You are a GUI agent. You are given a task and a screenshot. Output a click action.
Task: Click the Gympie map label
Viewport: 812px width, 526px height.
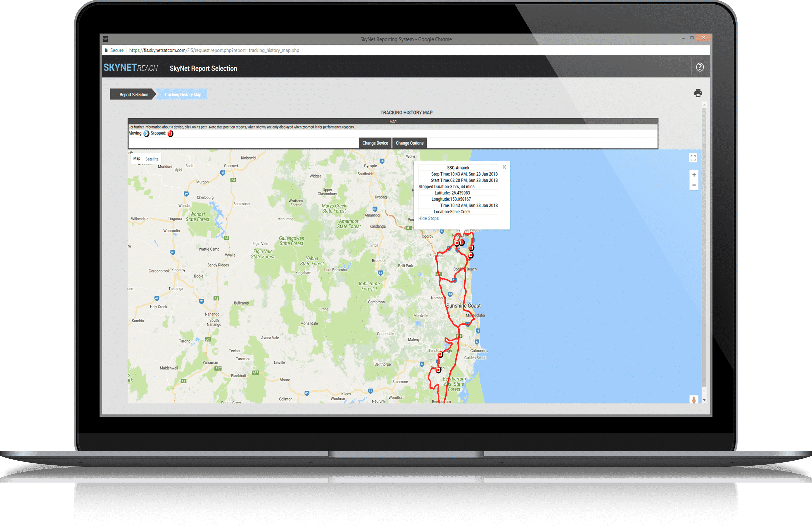[x=370, y=166]
